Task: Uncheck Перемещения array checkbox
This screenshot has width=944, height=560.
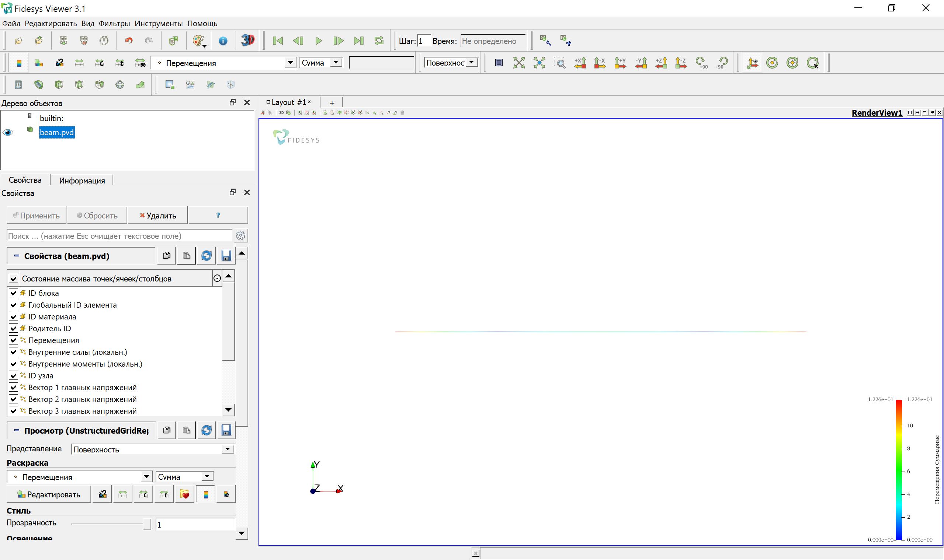Action: point(14,340)
